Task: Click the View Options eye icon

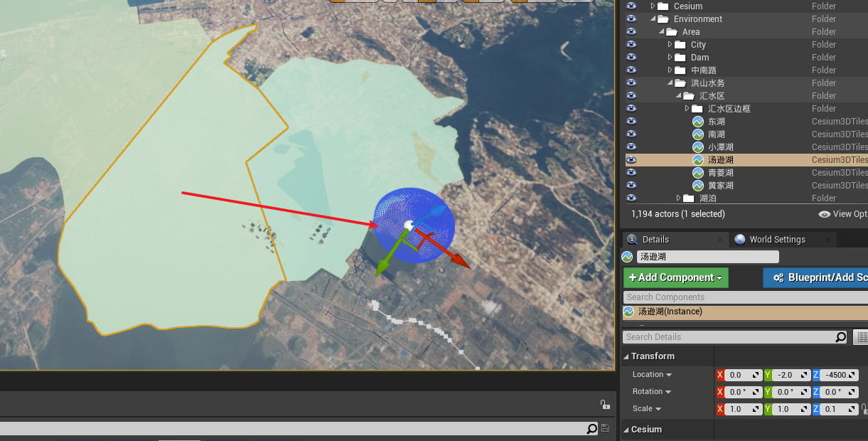Action: point(824,213)
